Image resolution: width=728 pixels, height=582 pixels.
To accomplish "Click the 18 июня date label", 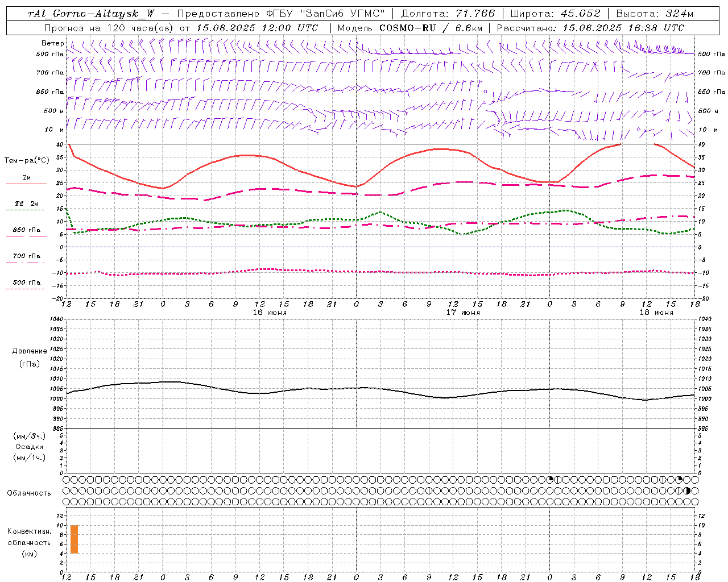I will 656,313.
